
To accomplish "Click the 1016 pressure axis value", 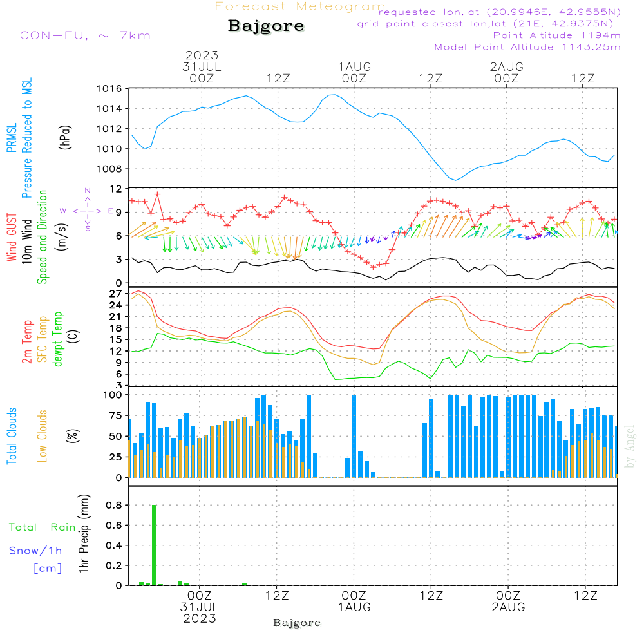I will click(109, 89).
